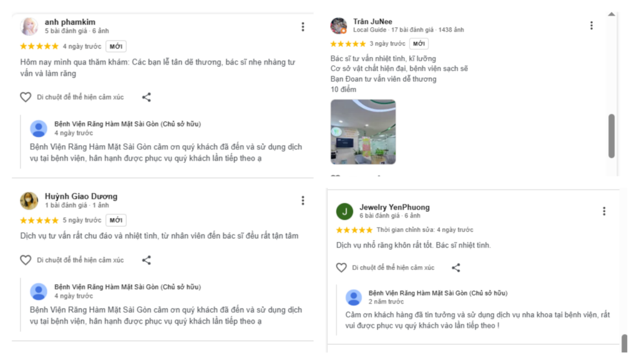Open more options for anh phamkim's review
The height and width of the screenshot is (364, 639).
(303, 27)
